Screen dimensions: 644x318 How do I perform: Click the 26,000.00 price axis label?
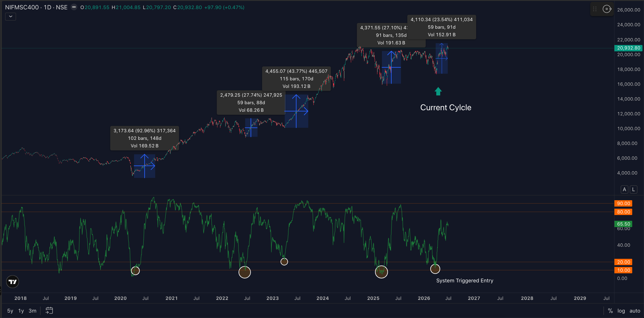click(x=628, y=10)
